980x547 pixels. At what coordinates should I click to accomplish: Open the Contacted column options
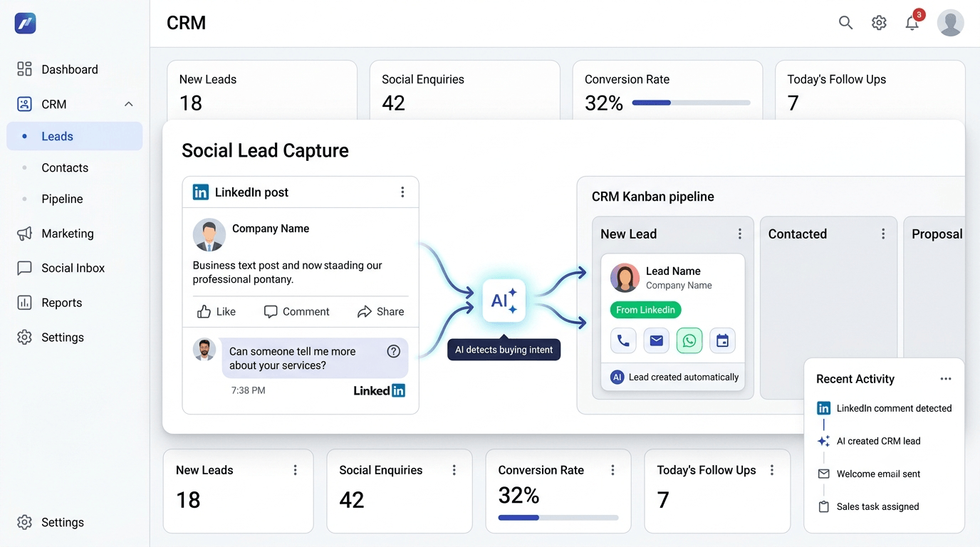tap(883, 234)
